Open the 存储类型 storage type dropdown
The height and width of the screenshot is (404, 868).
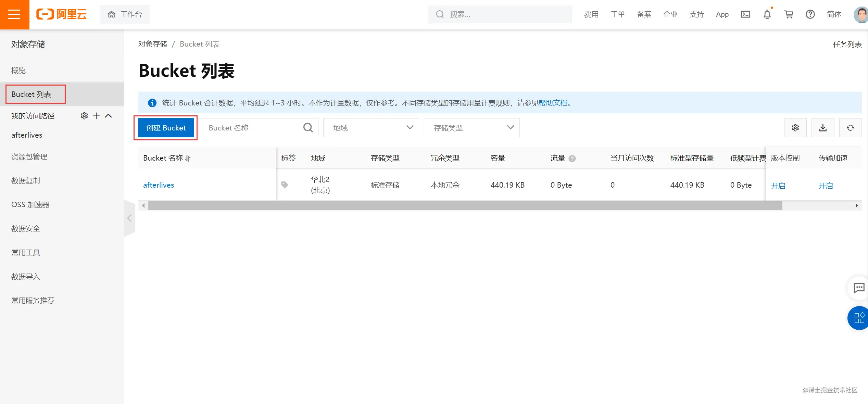click(x=472, y=128)
